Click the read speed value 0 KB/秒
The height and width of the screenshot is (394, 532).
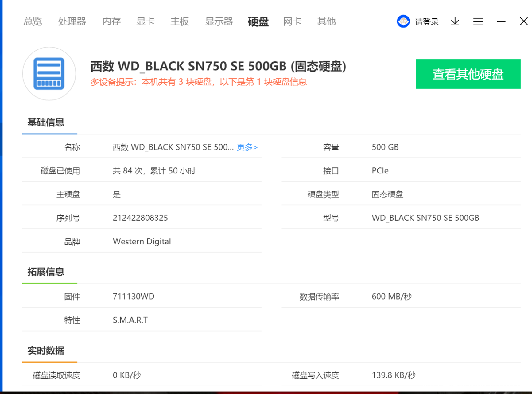(127, 375)
